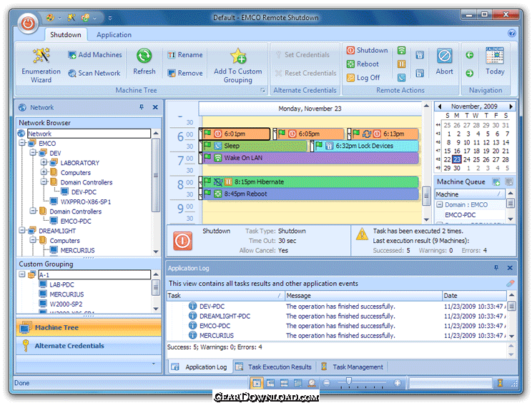Screen dimensions: 532x403
Task: Click the Log Off remote action
Action: click(x=363, y=78)
